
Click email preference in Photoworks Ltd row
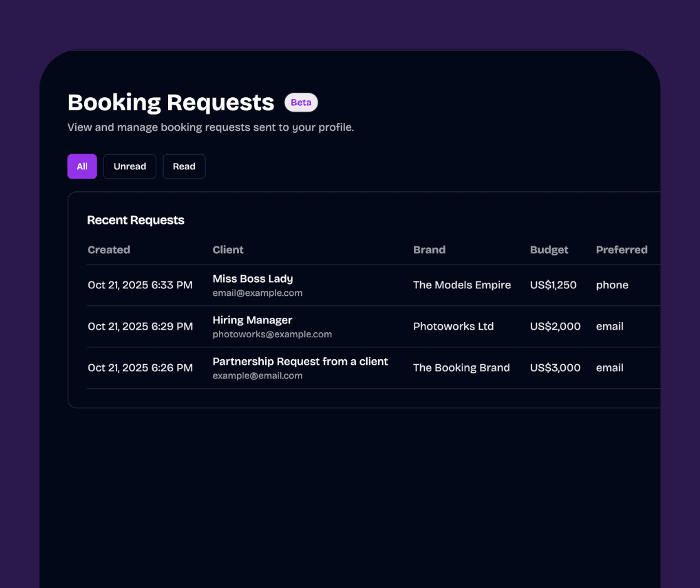click(610, 327)
